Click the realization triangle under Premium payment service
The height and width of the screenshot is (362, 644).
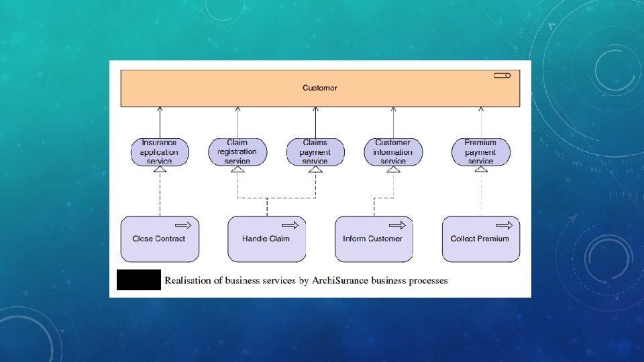tap(481, 169)
